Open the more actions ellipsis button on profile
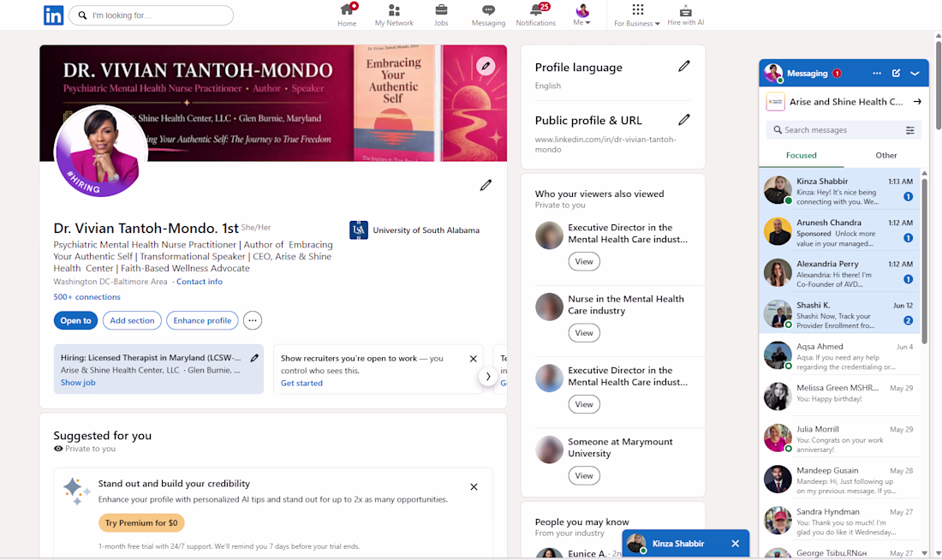942x560 pixels. (253, 320)
